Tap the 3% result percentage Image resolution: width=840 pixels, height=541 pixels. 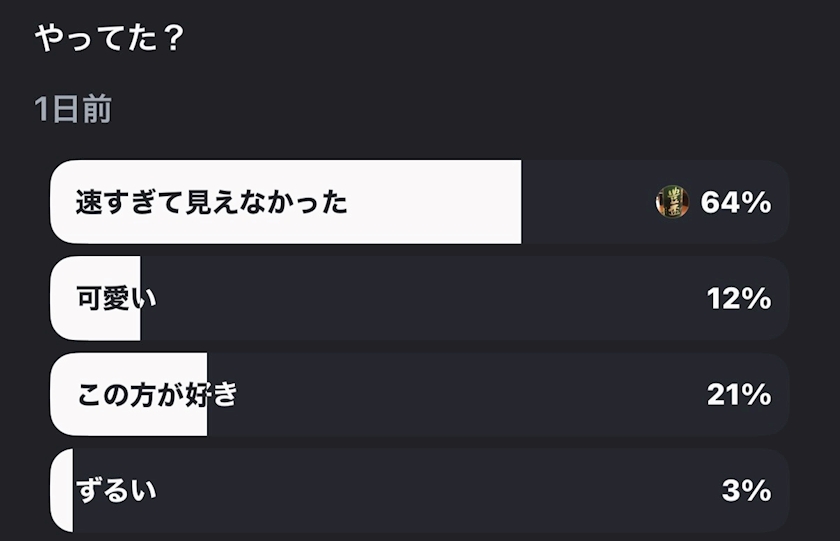point(746,491)
